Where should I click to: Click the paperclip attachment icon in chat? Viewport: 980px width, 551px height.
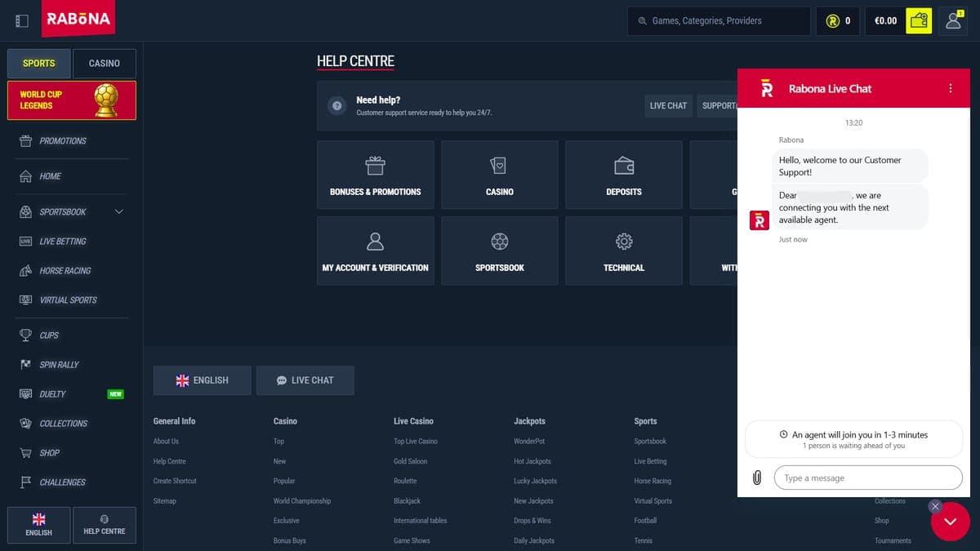tap(757, 478)
